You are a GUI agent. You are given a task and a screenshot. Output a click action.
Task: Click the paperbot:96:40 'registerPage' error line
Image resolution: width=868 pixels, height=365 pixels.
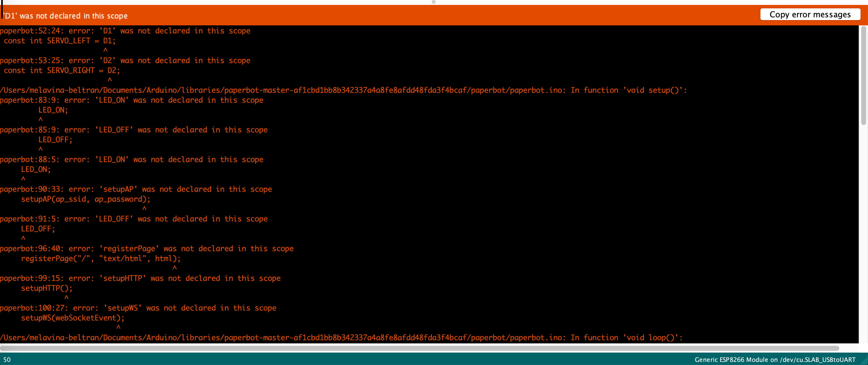click(x=147, y=248)
